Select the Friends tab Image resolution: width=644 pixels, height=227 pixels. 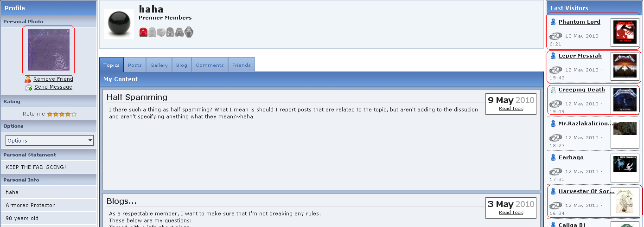pos(242,65)
